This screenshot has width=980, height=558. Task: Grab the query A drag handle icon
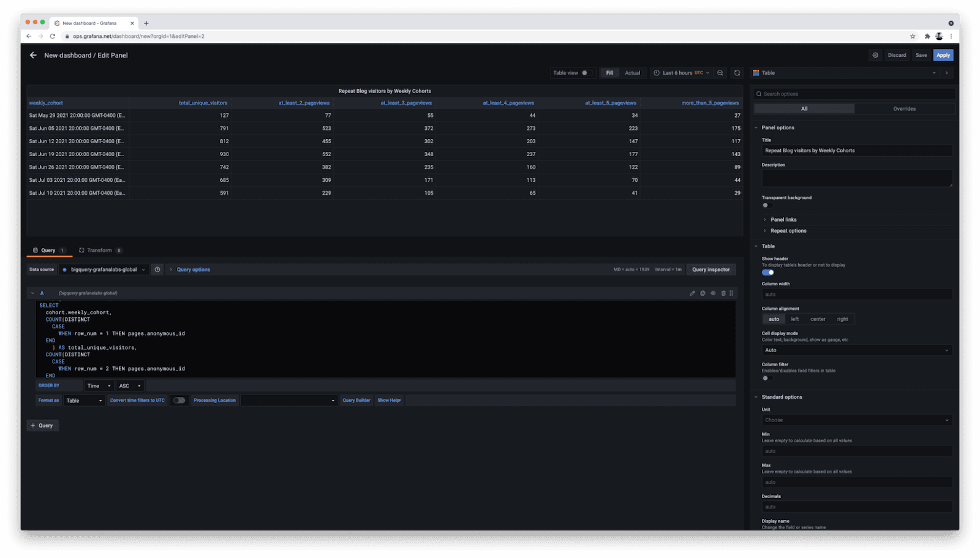(x=731, y=293)
